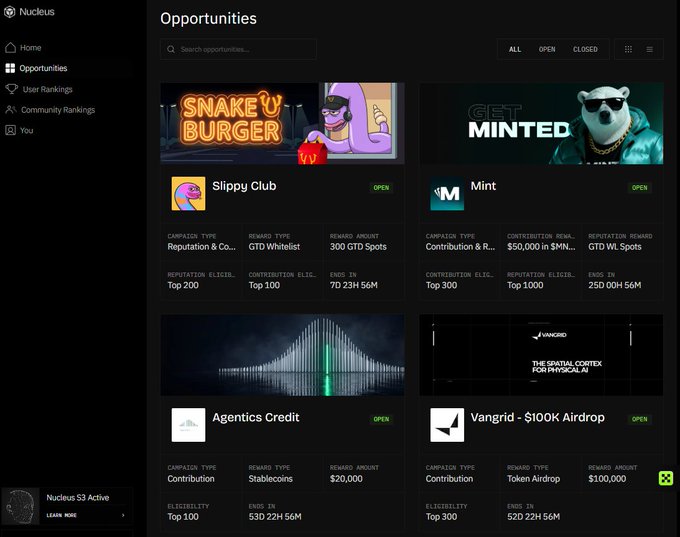Open the Vangrid banner image
680x537 pixels.
pyautogui.click(x=541, y=355)
